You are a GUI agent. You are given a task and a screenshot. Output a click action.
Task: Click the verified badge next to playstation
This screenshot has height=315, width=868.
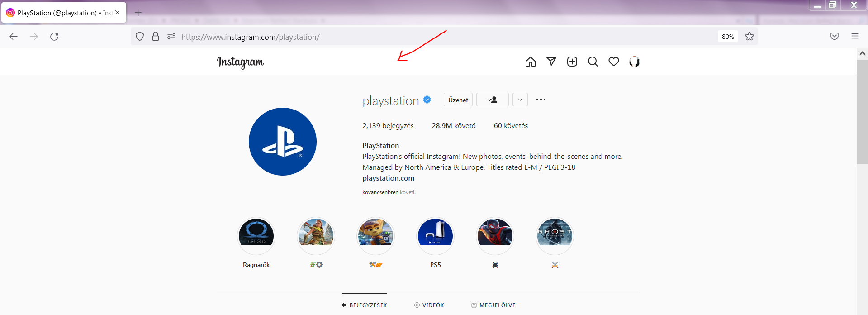coord(427,100)
